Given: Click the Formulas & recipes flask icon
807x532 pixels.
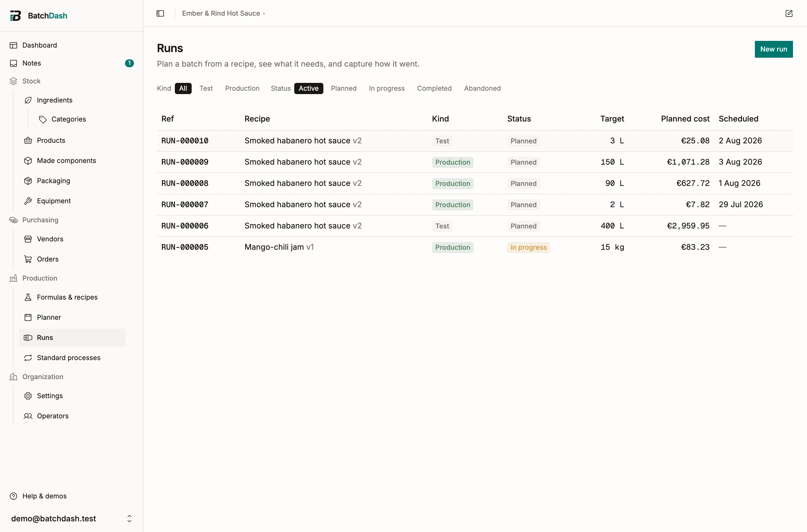Looking at the screenshot, I should point(28,297).
